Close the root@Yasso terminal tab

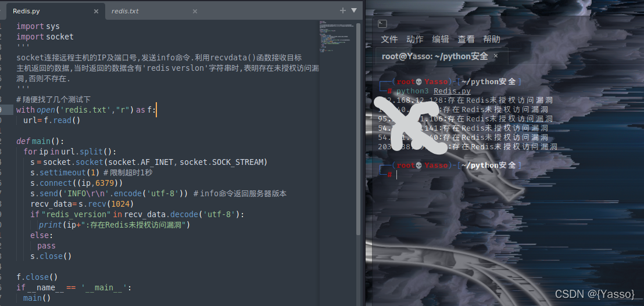[496, 56]
